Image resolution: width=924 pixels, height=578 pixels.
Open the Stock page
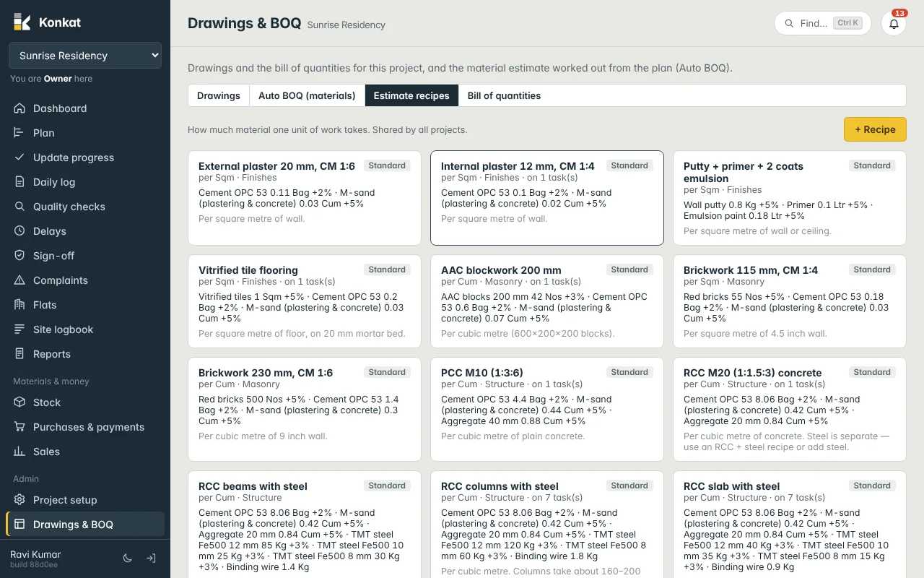85,402
